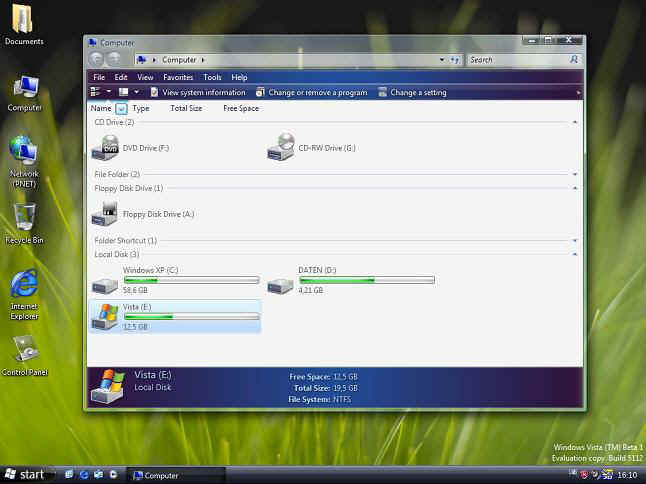Open the Windows XP (C:) drive
Image resolution: width=646 pixels, height=484 pixels.
click(x=104, y=284)
